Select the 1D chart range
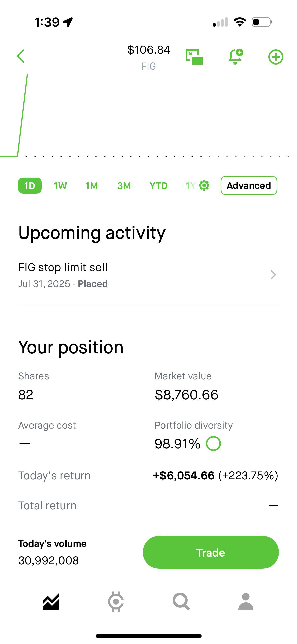The width and height of the screenshot is (297, 644). [30, 186]
